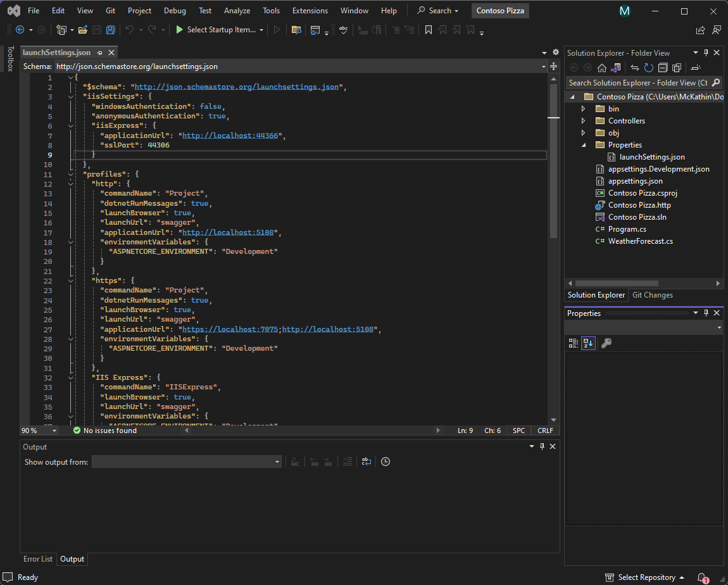Open the schemastore launchsettings.json link on line 2
The width and height of the screenshot is (728, 585).
(x=236, y=87)
